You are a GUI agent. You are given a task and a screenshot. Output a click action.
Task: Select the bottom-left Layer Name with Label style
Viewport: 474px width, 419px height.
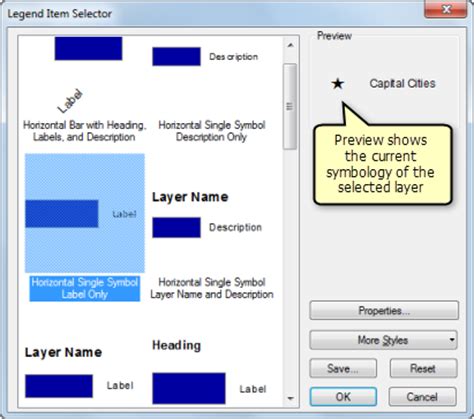point(80,372)
